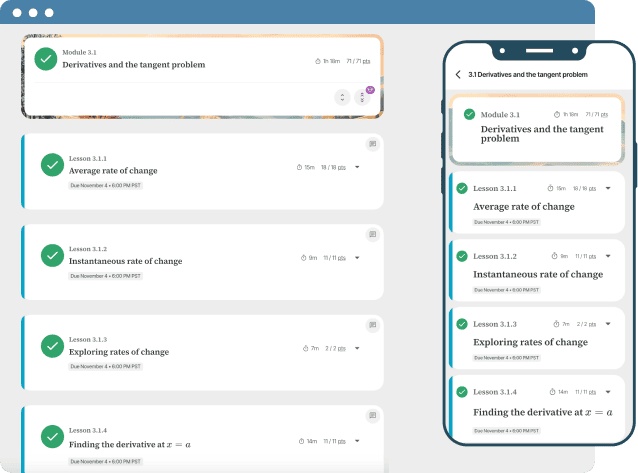The width and height of the screenshot is (638, 473).
Task: Expand Lesson 3.1.1 with the desktop dropdown arrow
Action: 357,167
